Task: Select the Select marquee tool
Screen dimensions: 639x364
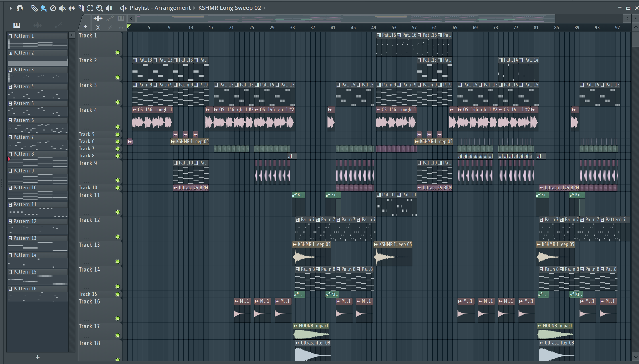Action: point(90,8)
